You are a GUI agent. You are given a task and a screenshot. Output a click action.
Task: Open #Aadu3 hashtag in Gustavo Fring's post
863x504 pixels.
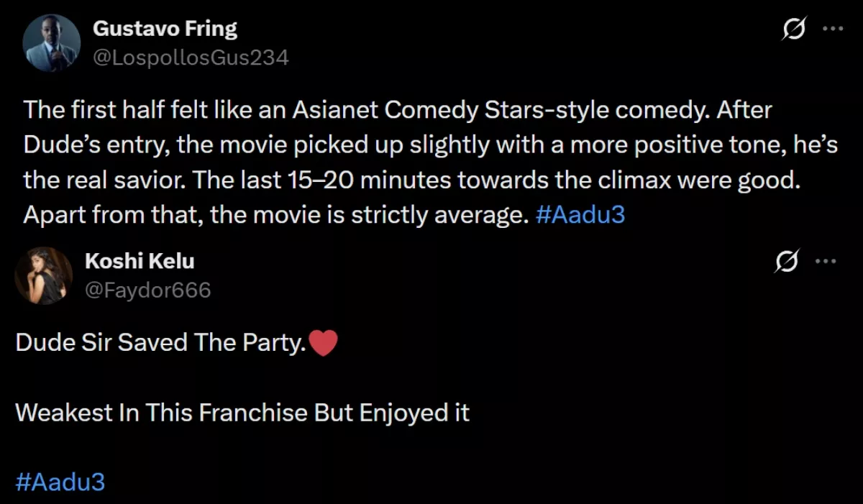pyautogui.click(x=580, y=215)
